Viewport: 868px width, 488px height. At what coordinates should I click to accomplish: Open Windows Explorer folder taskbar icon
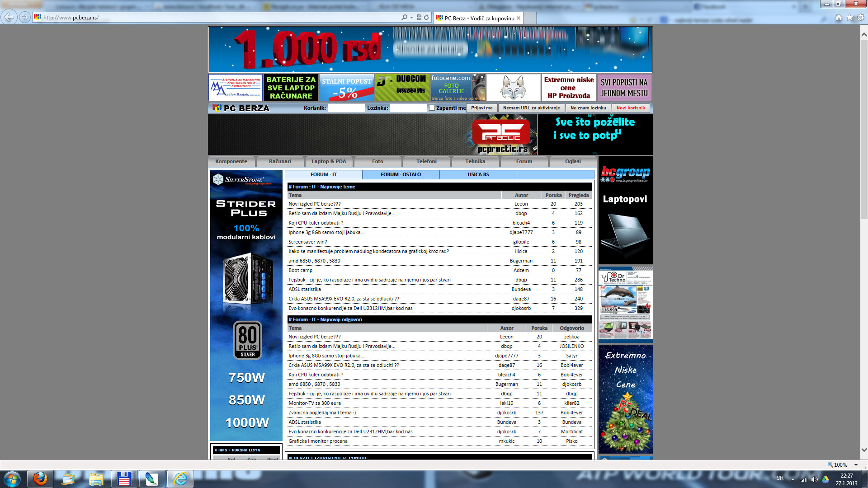pyautogui.click(x=96, y=479)
